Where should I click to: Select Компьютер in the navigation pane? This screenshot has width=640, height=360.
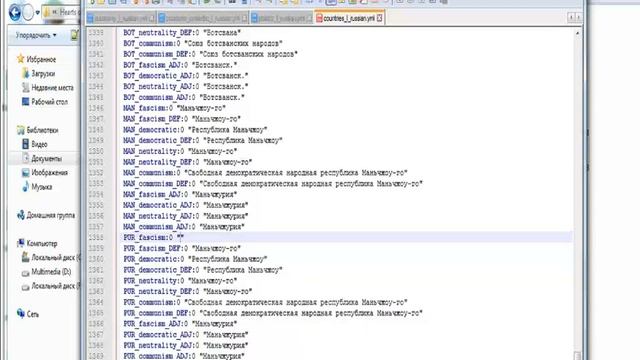37,243
